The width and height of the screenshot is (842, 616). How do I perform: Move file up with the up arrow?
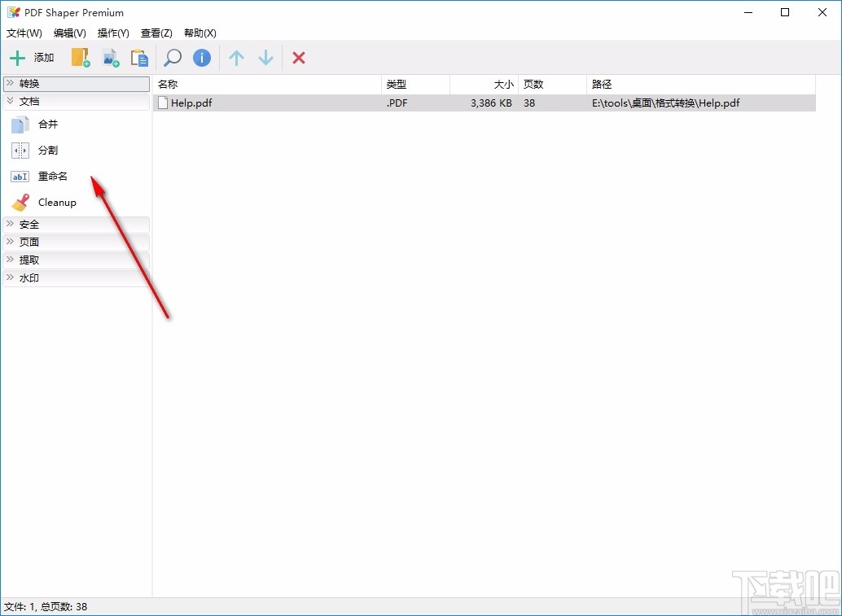[236, 58]
